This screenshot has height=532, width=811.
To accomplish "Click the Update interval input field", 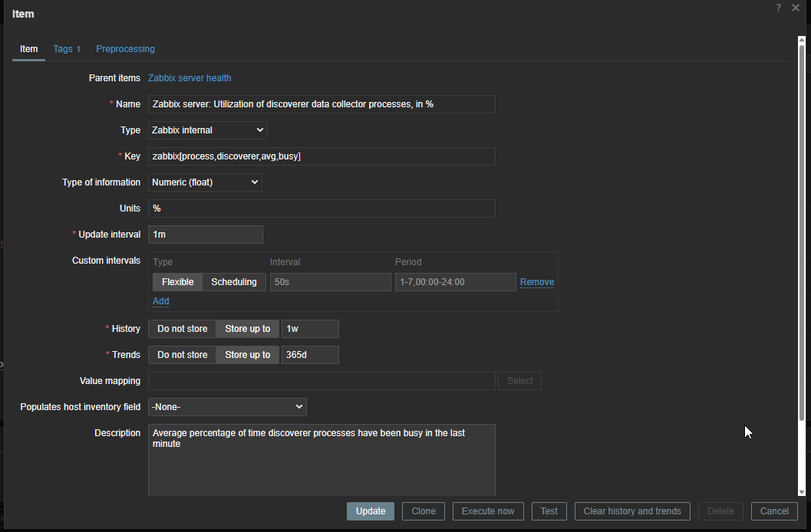I will tap(206, 235).
